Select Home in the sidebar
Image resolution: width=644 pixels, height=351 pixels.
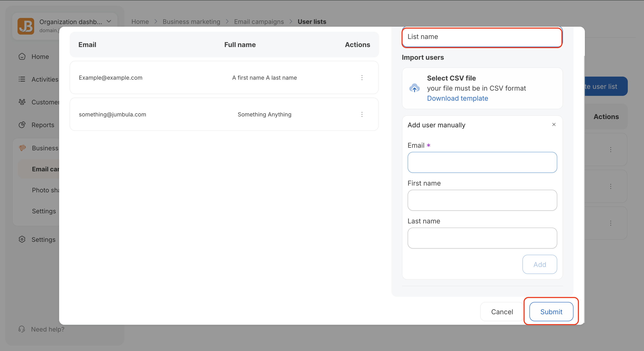coord(22,56)
